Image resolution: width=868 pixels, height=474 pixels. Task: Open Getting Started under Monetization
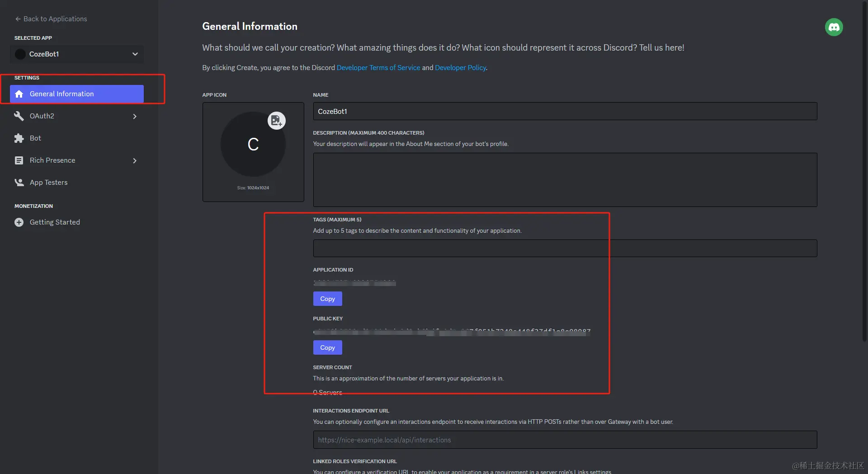(77, 222)
